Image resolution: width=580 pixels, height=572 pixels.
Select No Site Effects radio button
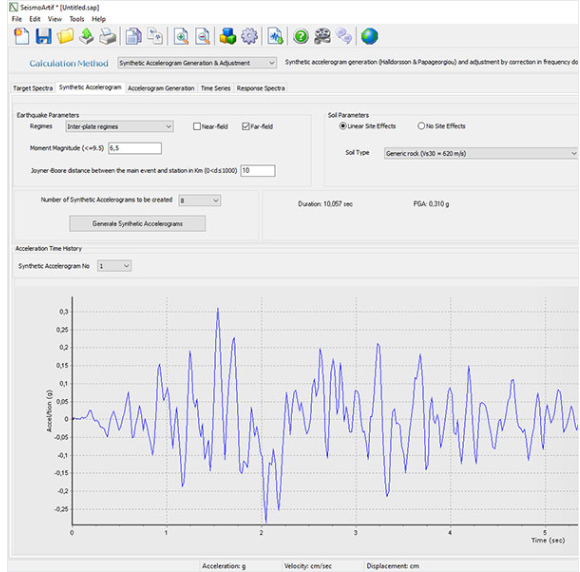point(421,126)
